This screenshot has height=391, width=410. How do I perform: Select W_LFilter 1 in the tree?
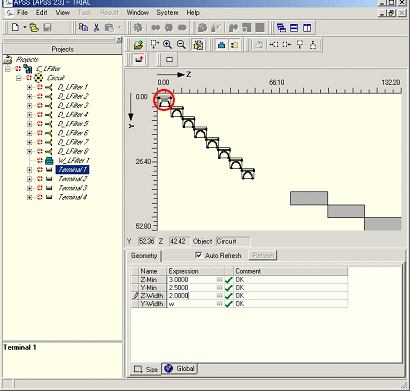click(x=73, y=161)
